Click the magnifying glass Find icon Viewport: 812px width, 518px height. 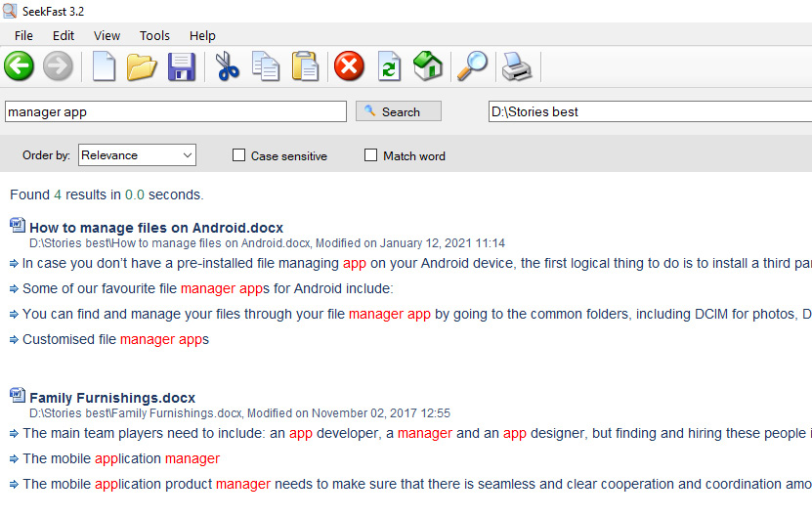(472, 65)
